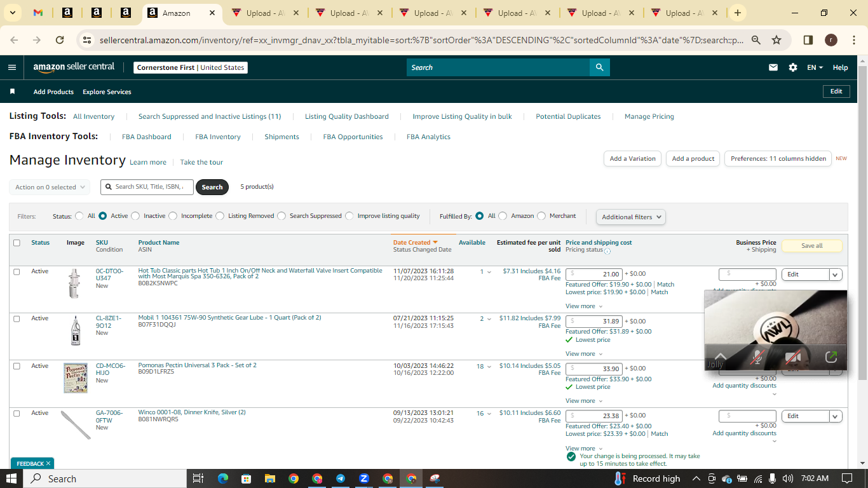Select Amazon under Fulfilled By
The width and height of the screenshot is (868, 488).
[x=503, y=216]
